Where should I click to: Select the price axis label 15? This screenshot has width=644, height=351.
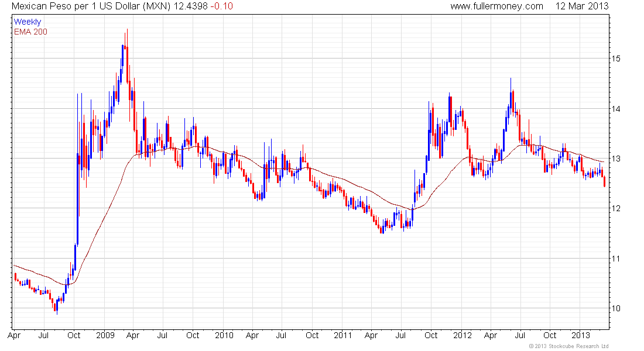pyautogui.click(x=616, y=58)
